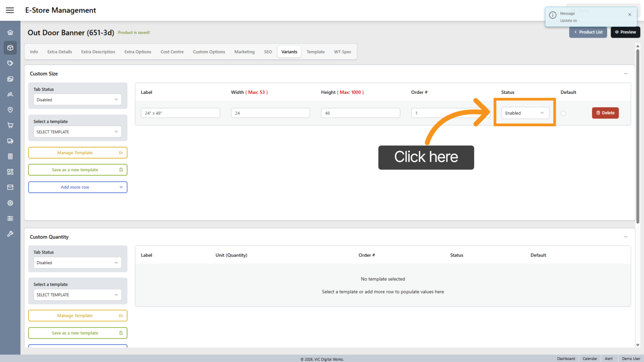This screenshot has width=644, height=362.
Task: Open Custom Quantity Select Template dropdown
Action: pyautogui.click(x=77, y=295)
